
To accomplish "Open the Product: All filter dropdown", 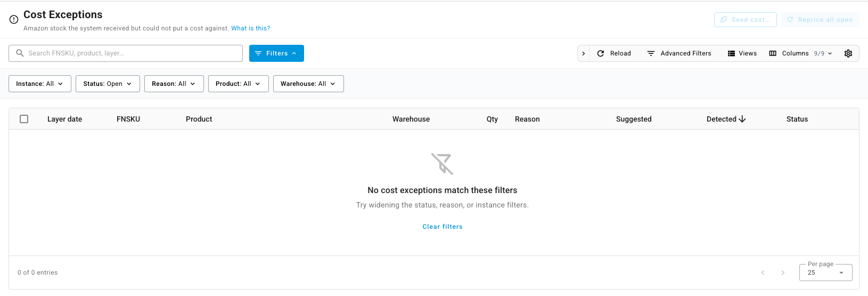I will (239, 84).
